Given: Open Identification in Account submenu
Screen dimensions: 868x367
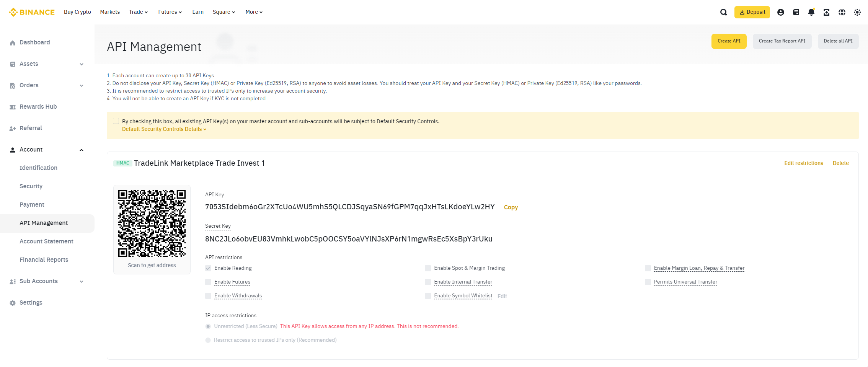Looking at the screenshot, I should coord(38,168).
